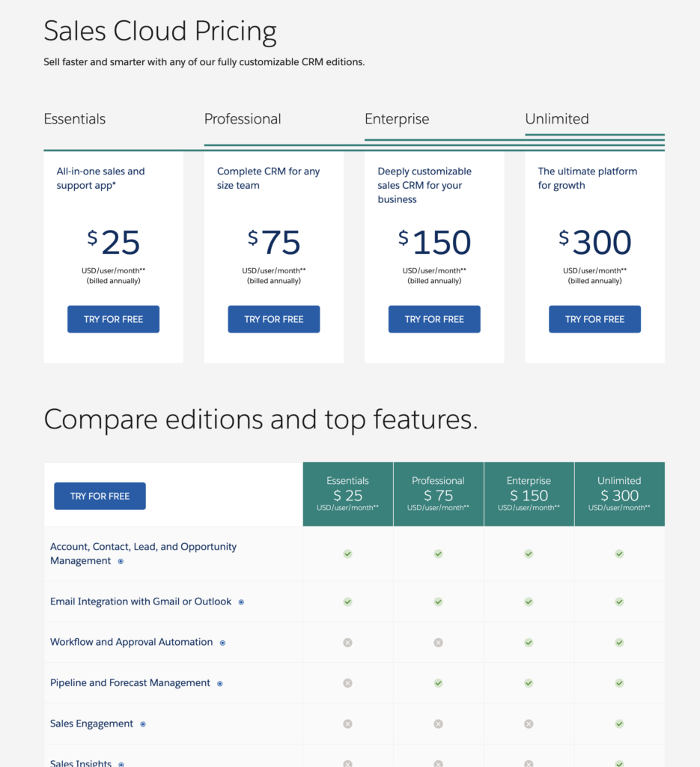The image size is (700, 767).
Task: Click Professional checkmark for Email Integration row
Action: (439, 601)
